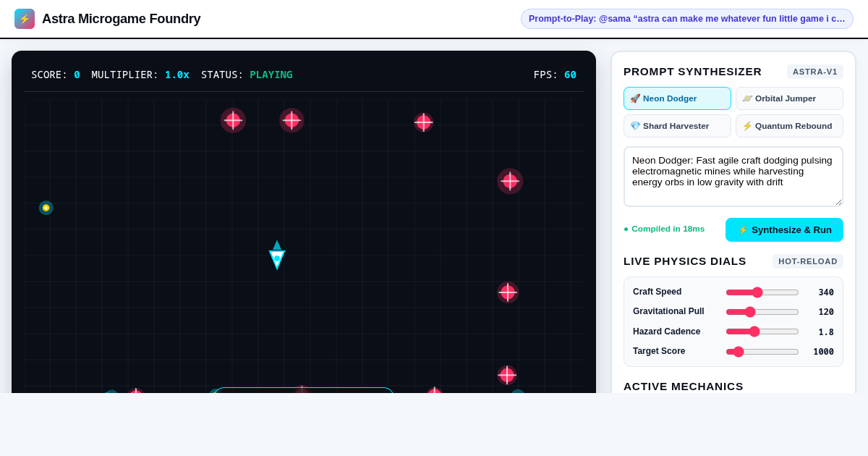This screenshot has height=456, width=868.
Task: Click the Astra Microgame Foundry title
Action: point(121,19)
